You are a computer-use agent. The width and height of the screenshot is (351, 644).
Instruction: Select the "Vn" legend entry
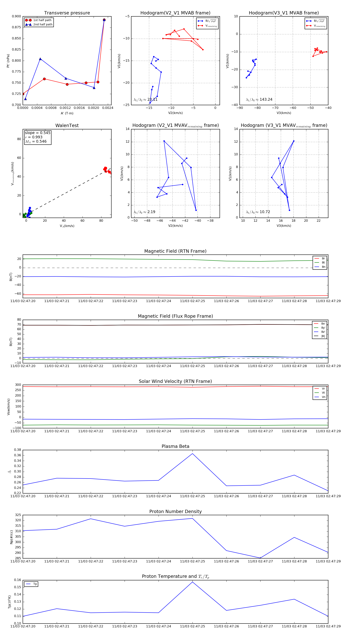(320, 397)
